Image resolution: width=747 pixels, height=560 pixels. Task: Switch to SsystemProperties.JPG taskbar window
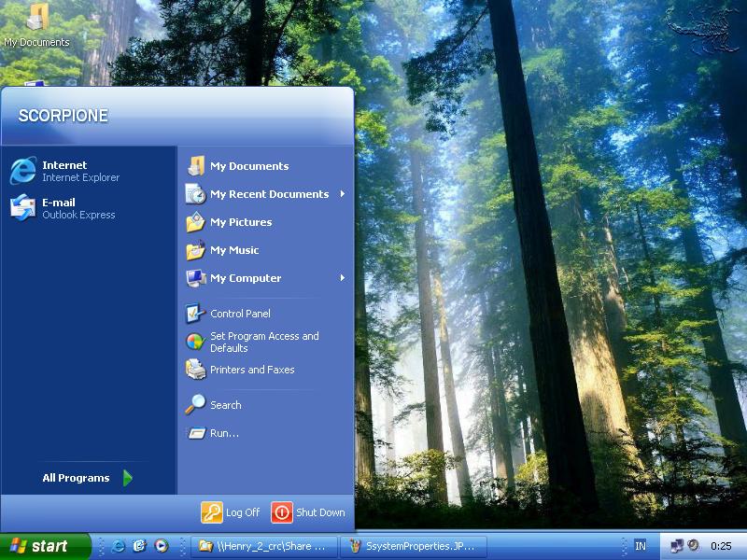(412, 546)
